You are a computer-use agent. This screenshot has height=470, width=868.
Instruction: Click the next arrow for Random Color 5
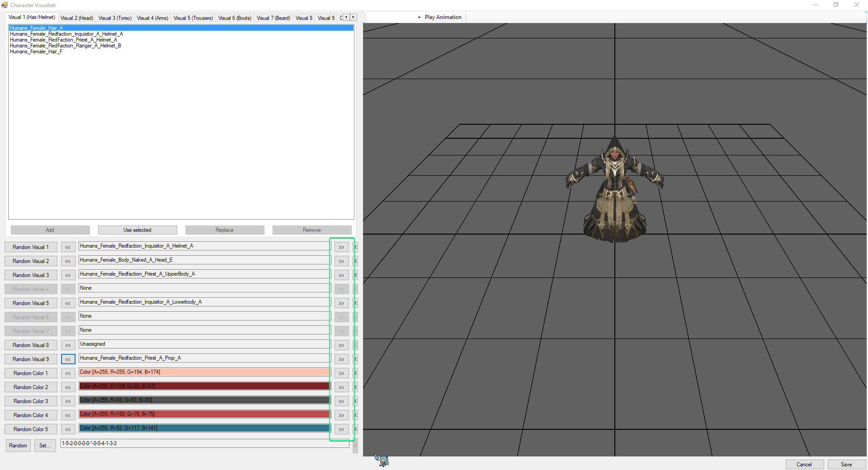[x=341, y=429]
